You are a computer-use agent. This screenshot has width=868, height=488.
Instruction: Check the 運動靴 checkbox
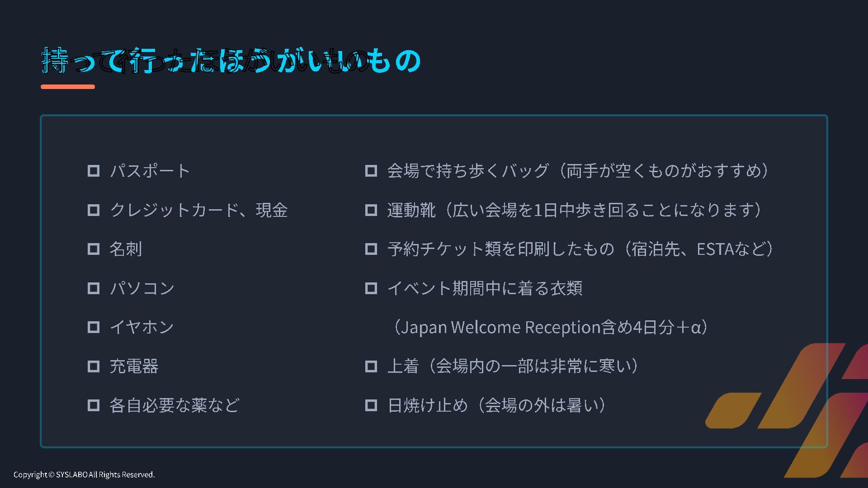click(371, 210)
